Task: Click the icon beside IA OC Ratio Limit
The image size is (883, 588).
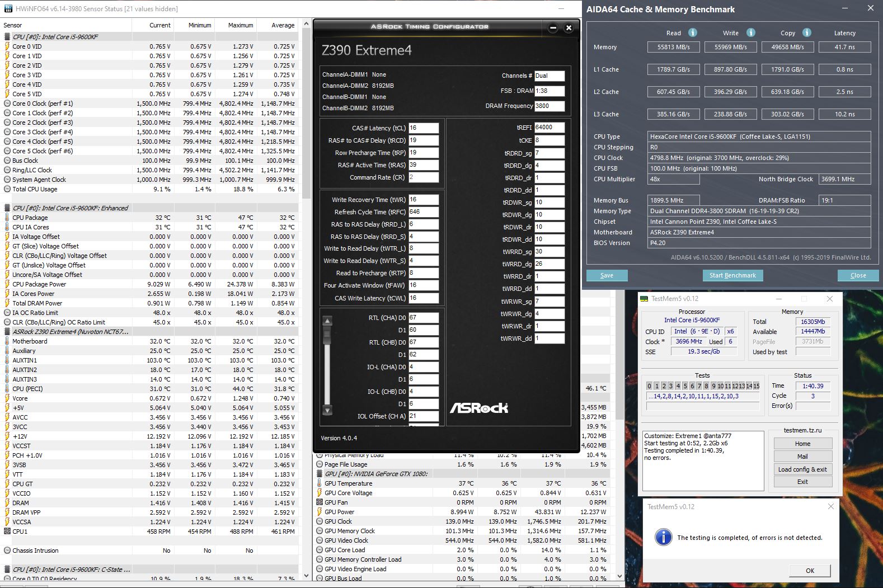Action: [x=7, y=313]
